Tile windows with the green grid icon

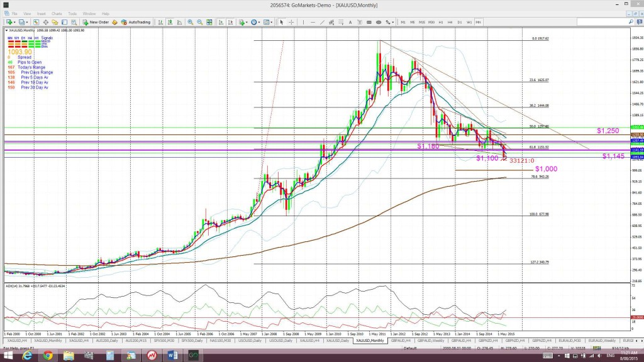pos(209,22)
